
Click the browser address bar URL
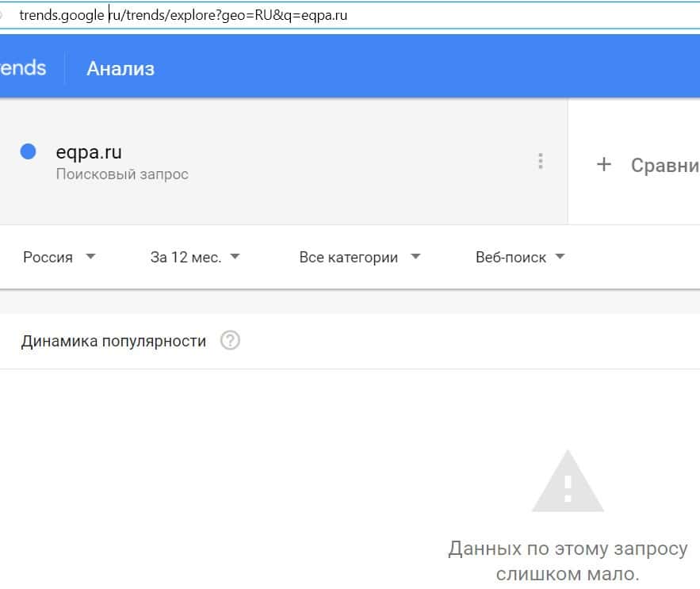[182, 15]
